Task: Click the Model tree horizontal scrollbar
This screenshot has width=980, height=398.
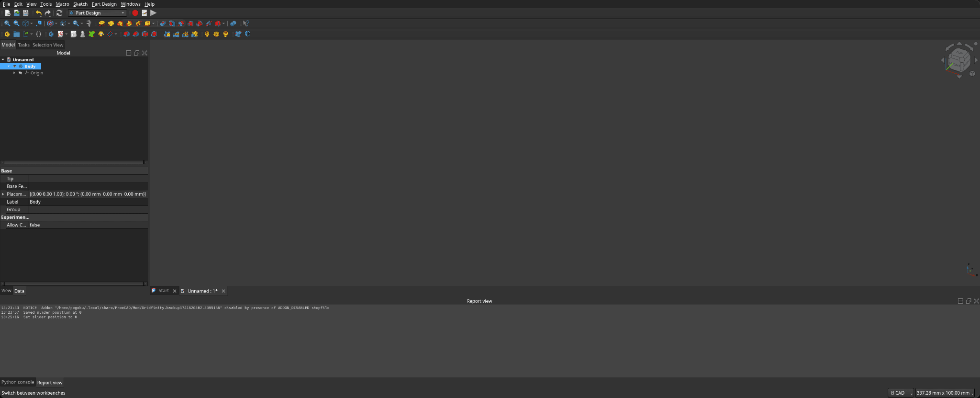Action: (74, 162)
